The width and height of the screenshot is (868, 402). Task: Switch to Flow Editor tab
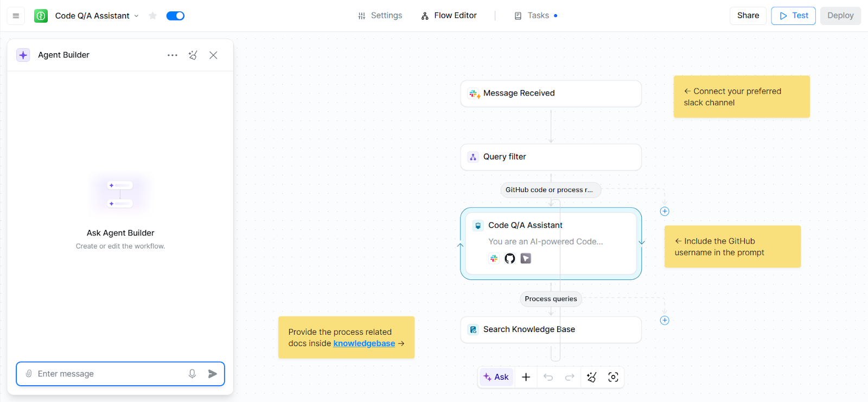pos(449,16)
